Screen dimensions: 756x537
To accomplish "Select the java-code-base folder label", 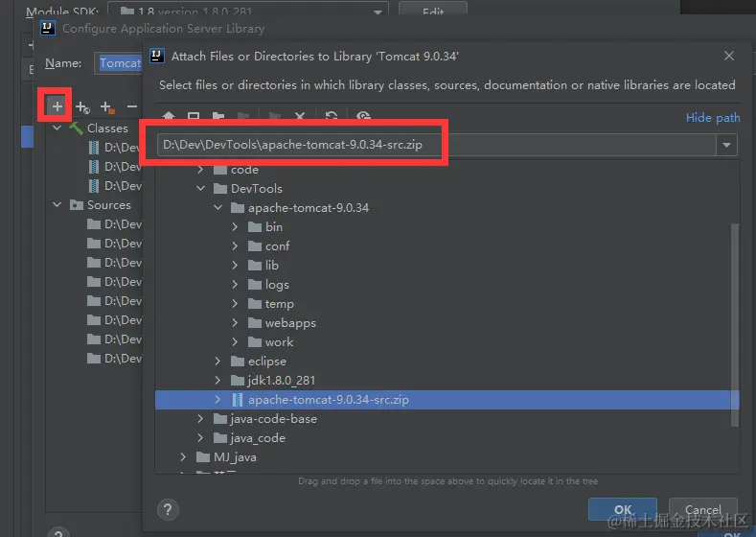I will [274, 419].
